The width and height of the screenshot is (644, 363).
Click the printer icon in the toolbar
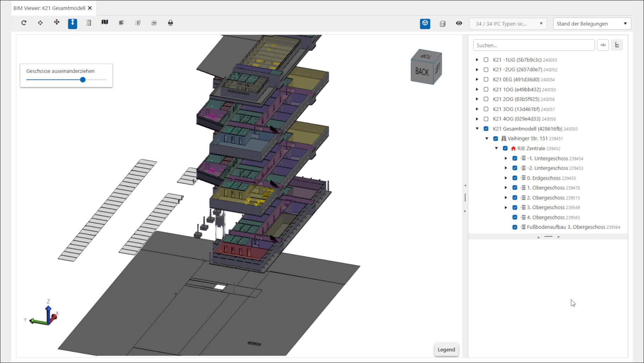(170, 23)
